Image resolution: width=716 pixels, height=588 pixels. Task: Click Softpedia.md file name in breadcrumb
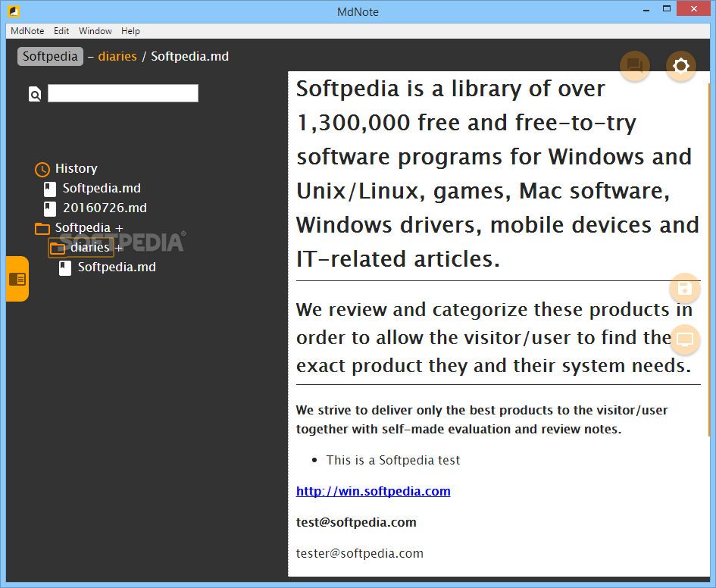190,56
